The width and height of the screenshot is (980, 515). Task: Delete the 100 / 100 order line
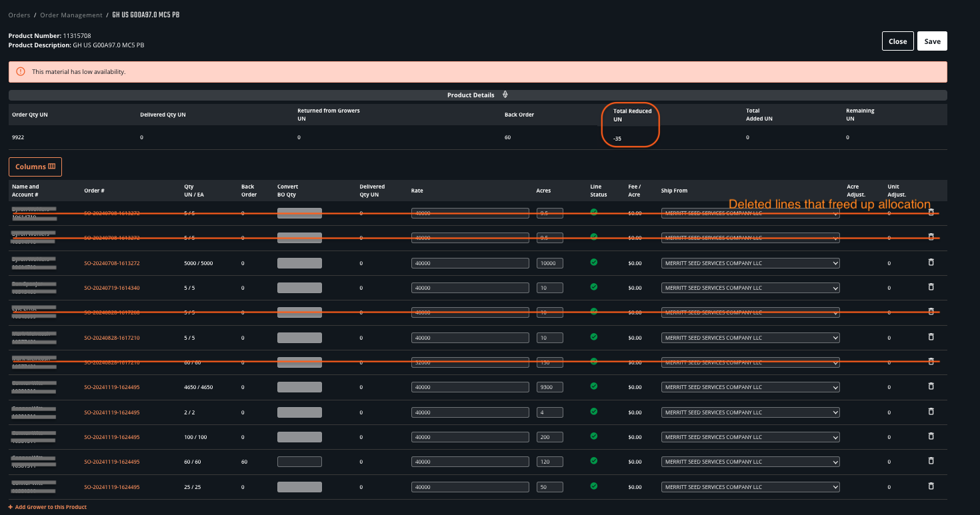[931, 436]
